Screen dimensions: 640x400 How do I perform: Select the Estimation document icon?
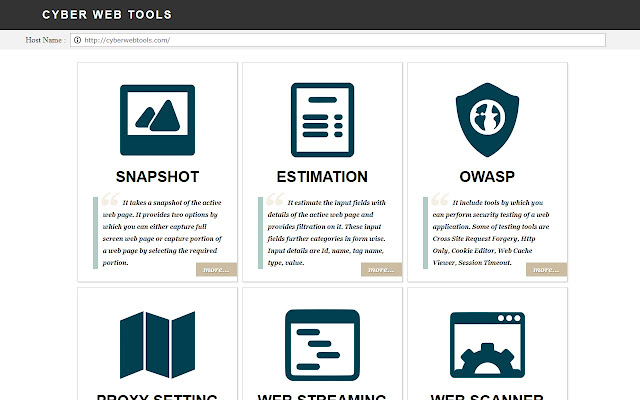(x=322, y=120)
